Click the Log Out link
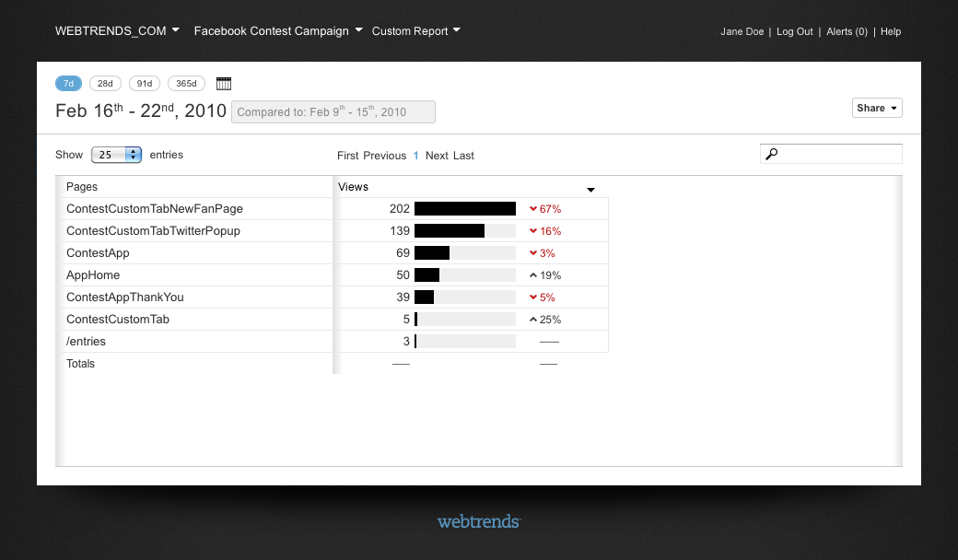 pos(794,31)
